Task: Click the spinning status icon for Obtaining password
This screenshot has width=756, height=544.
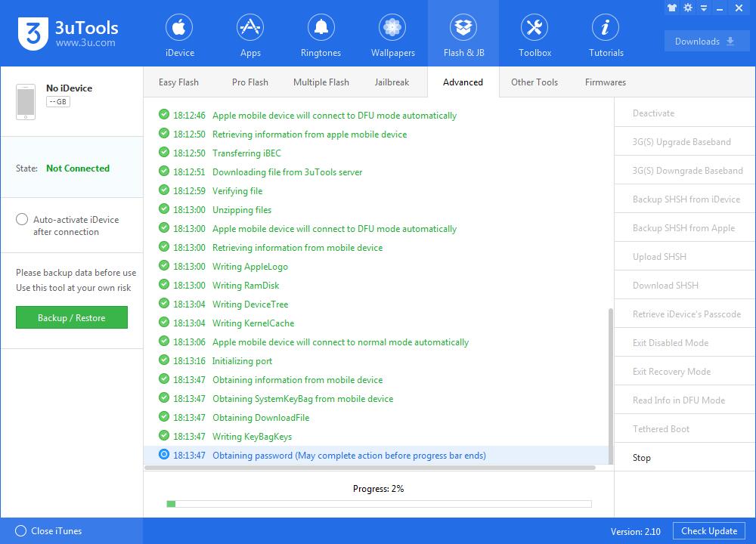Action: tap(164, 454)
